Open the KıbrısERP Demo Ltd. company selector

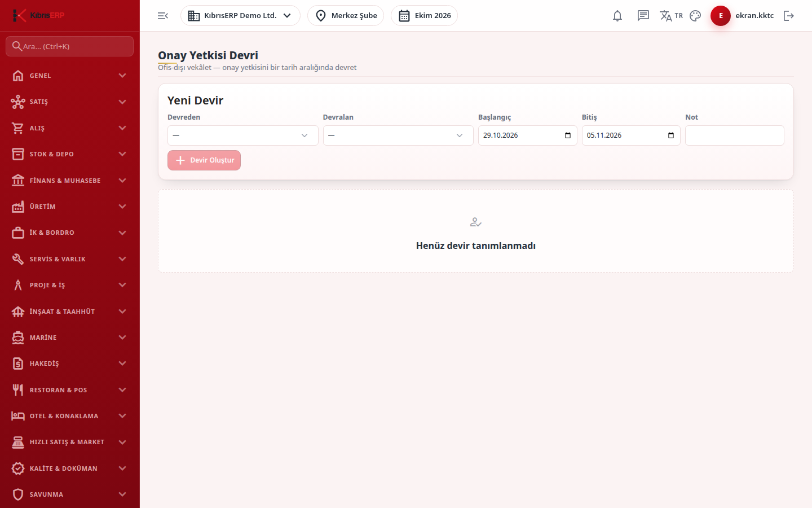240,16
